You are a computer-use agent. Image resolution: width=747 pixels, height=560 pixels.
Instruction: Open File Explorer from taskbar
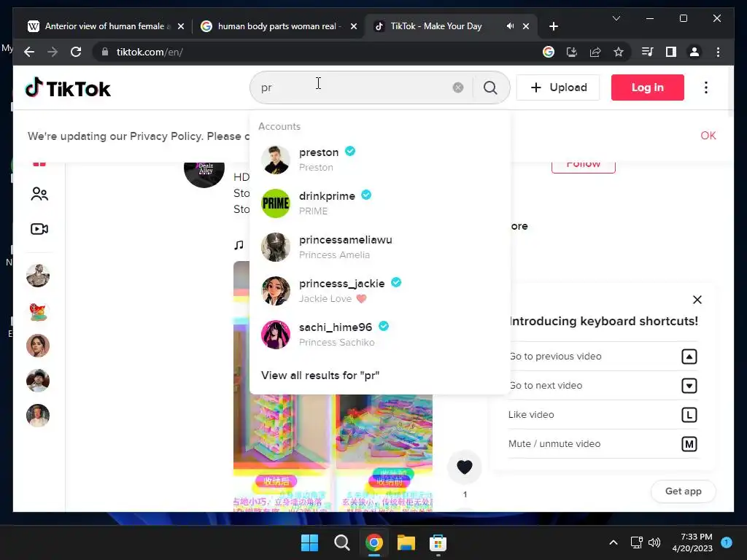[x=406, y=542]
